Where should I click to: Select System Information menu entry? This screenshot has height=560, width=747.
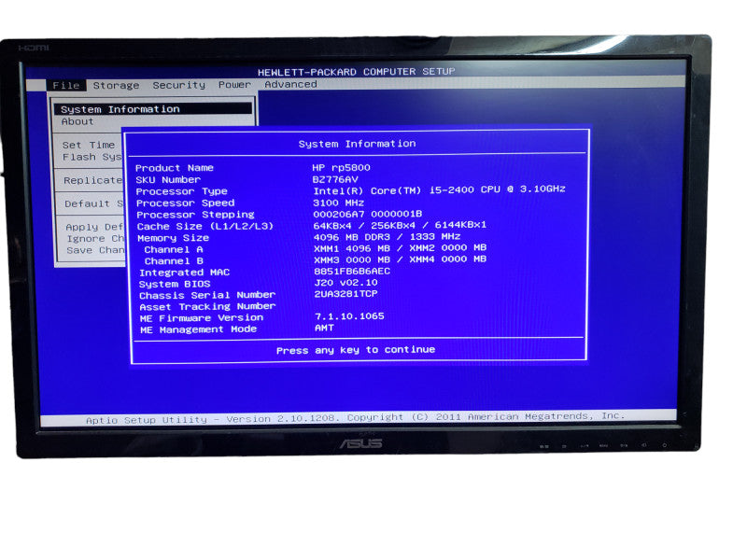tap(153, 109)
